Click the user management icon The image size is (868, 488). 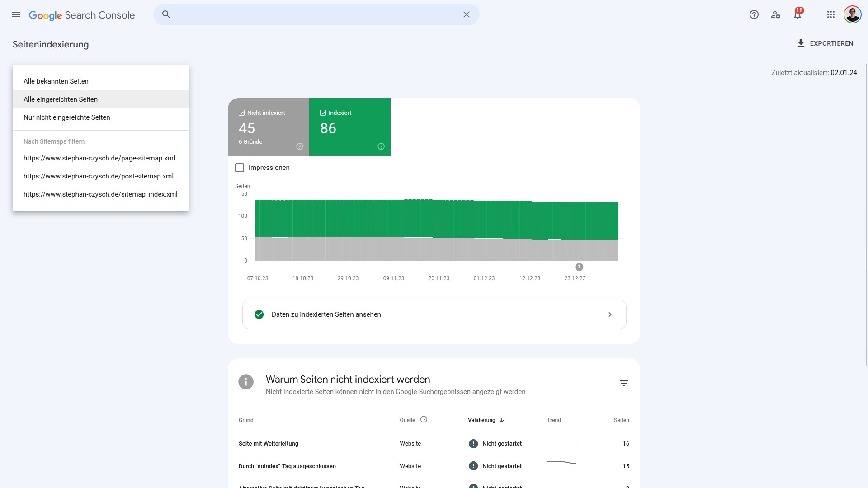click(776, 14)
